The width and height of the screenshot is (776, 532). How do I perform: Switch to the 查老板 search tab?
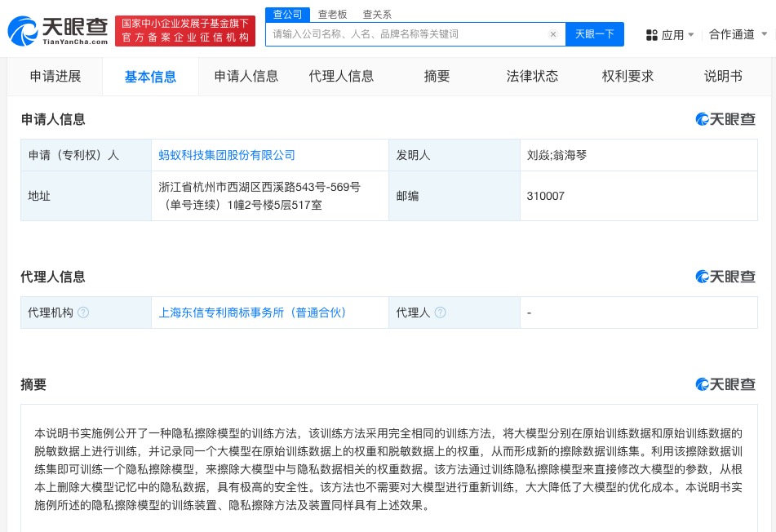pyautogui.click(x=332, y=15)
